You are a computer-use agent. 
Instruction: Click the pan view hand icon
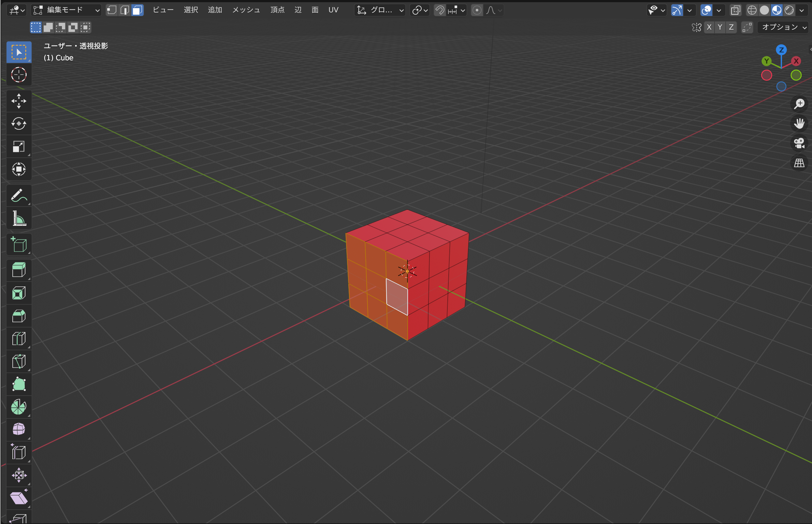coord(799,124)
